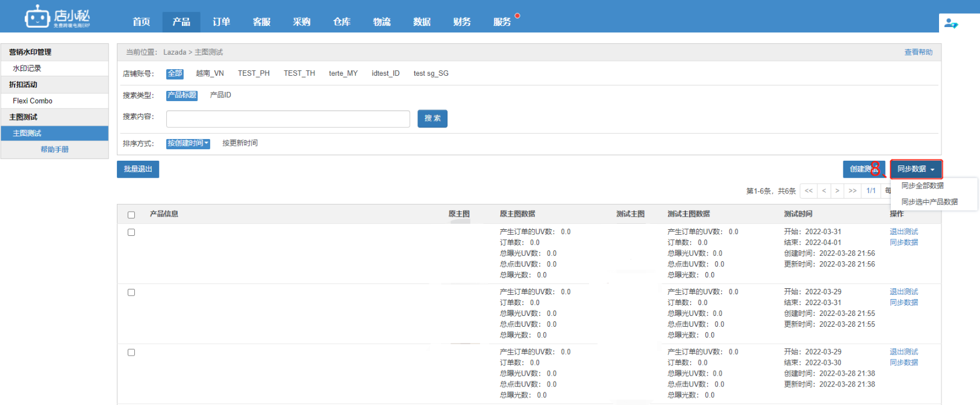980x405 pixels.
Task: Open Flexi Combo in the sidebar
Action: tap(33, 101)
